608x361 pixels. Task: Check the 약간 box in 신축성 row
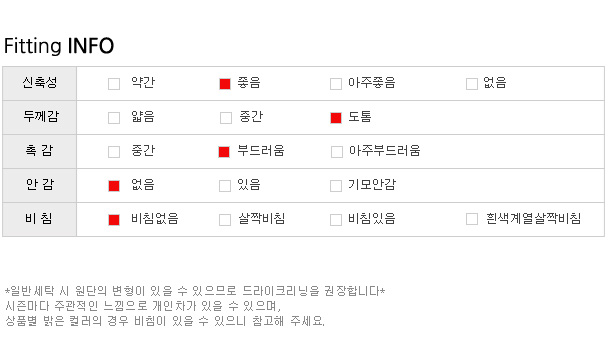114,84
